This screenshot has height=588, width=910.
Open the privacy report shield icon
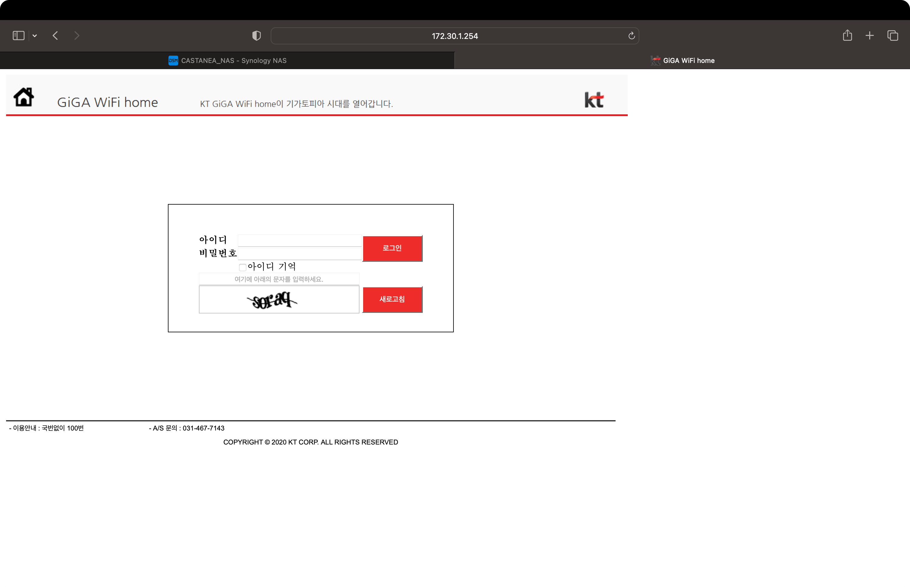257,36
